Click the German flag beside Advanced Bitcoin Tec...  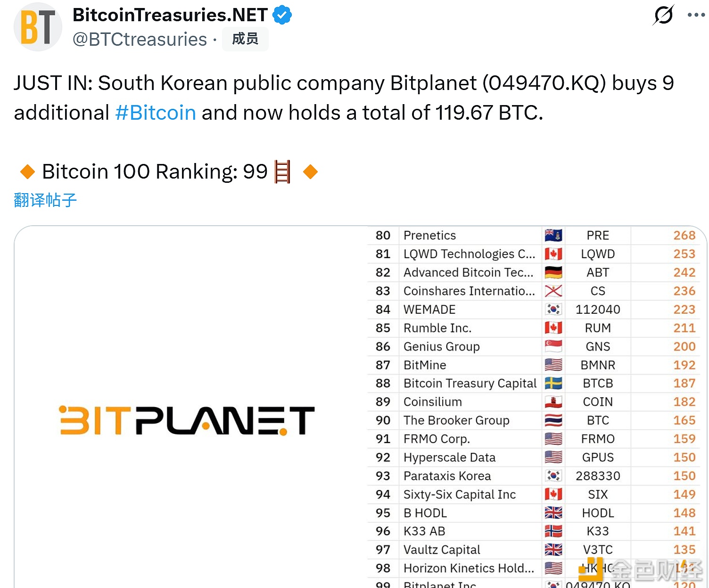[x=553, y=272]
